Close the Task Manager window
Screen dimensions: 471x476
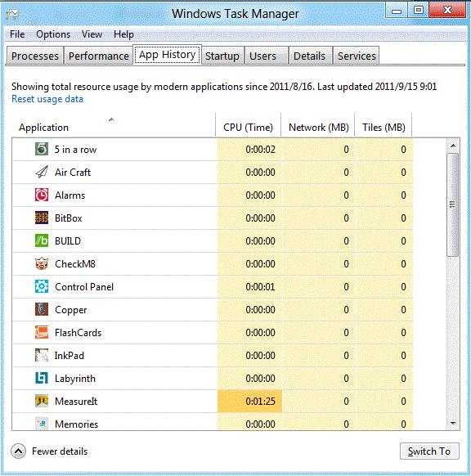[x=447, y=11]
